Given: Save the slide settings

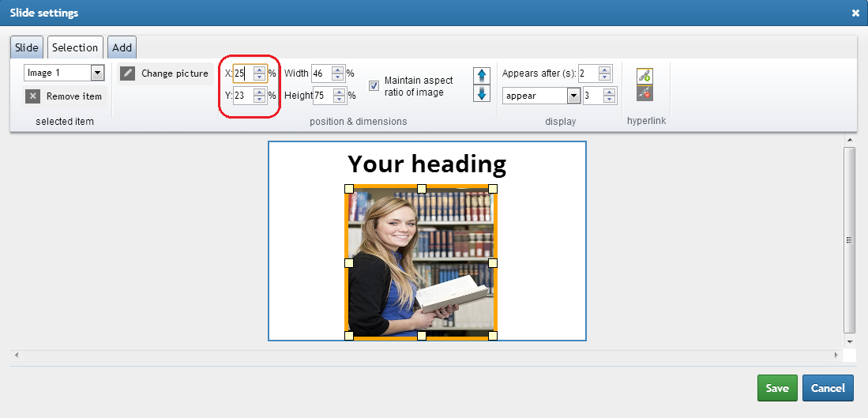Looking at the screenshot, I should pos(777,388).
